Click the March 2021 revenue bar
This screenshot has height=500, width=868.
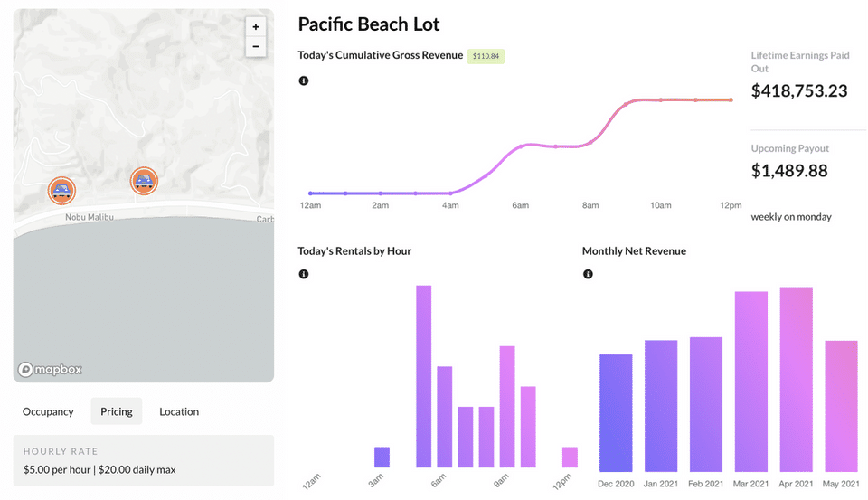click(x=751, y=382)
